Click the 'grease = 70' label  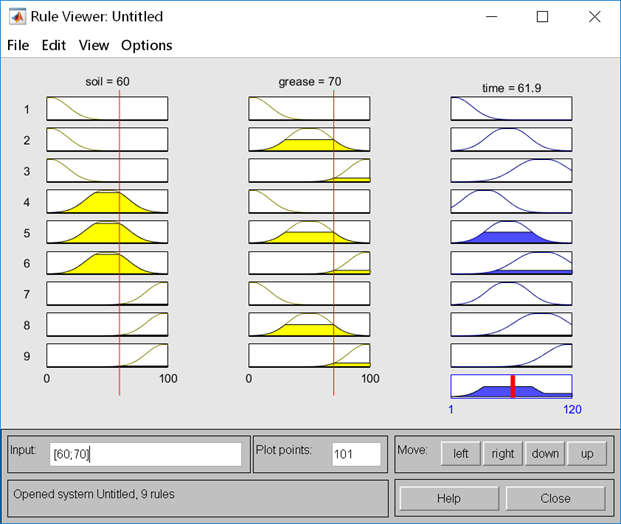point(310,82)
